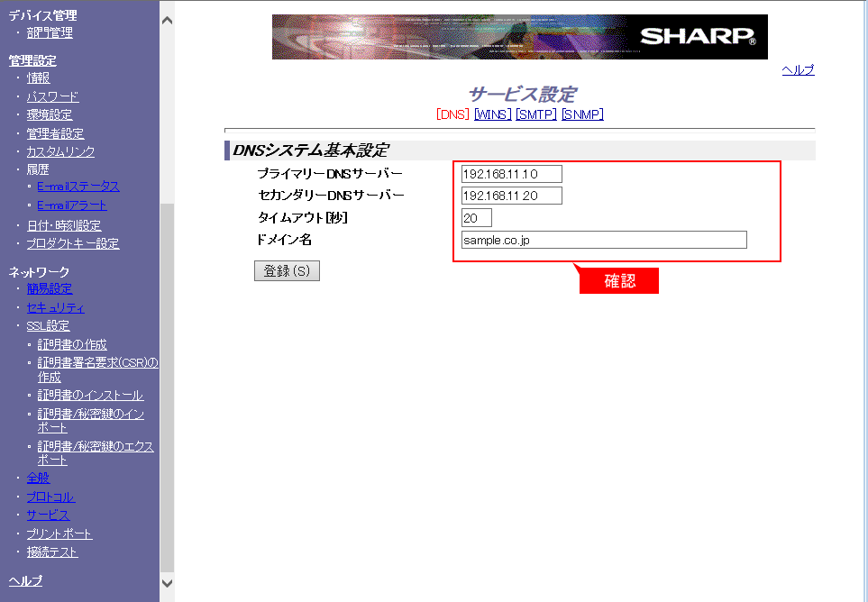Screen dimensions: 868x602
Task: Open E-mailステータス in sidebar
Action: pyautogui.click(x=78, y=187)
